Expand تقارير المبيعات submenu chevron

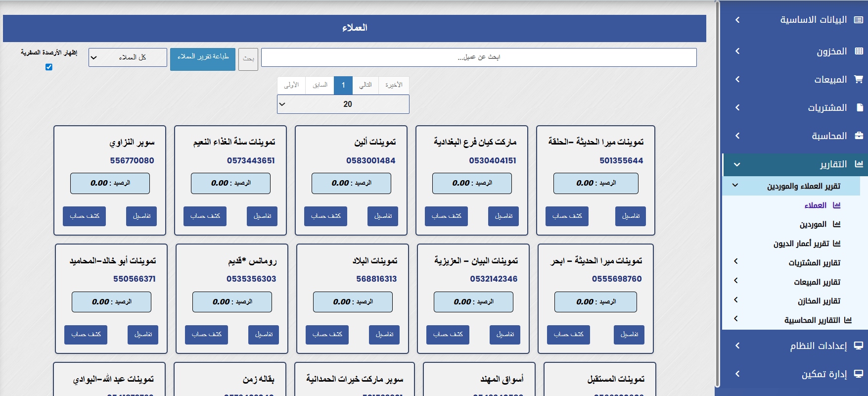[x=736, y=281]
